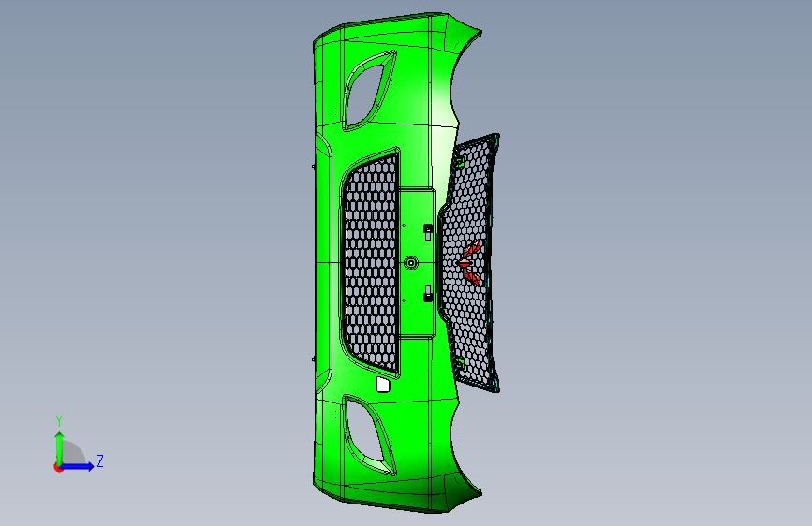
Task: Select the red origin point of the axis triad
Action: tap(58, 467)
